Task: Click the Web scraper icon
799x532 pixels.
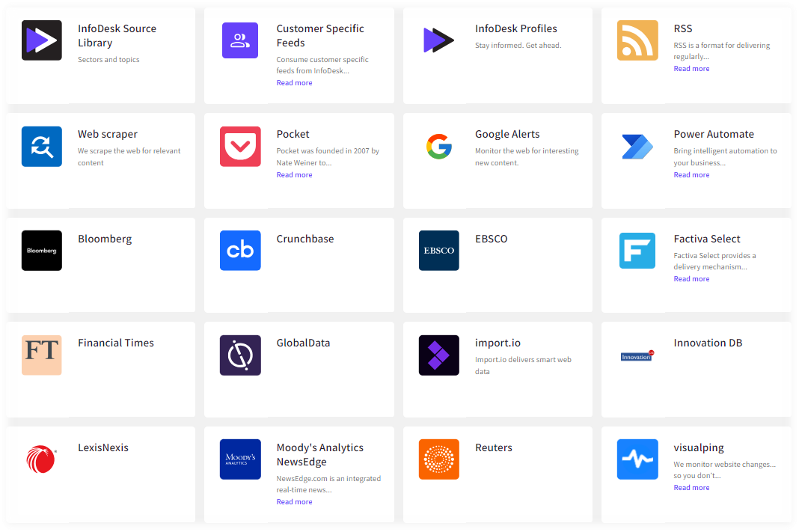Action: click(41, 146)
